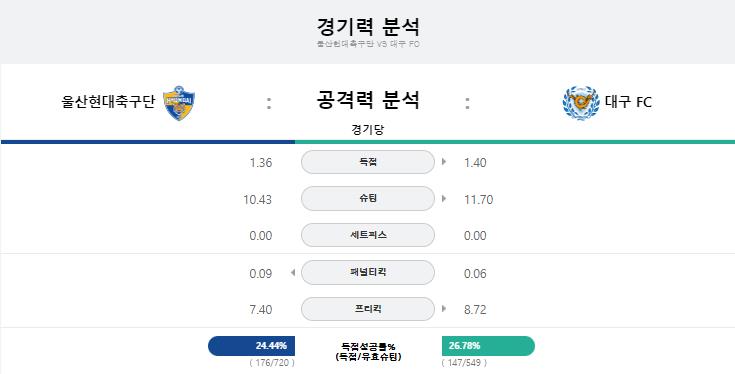Click the 경기당 per-match label
The width and height of the screenshot is (735, 374).
pos(368,130)
